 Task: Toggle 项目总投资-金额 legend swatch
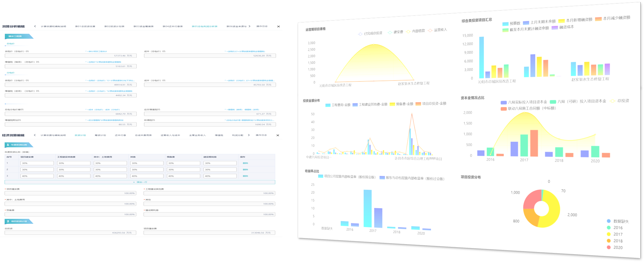pyautogui.click(x=418, y=104)
